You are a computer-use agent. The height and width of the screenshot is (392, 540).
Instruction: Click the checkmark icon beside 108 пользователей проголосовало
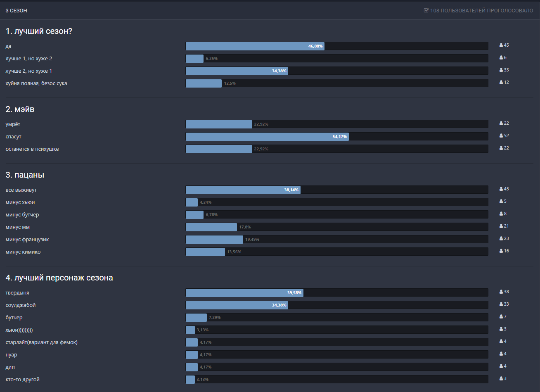tap(426, 11)
